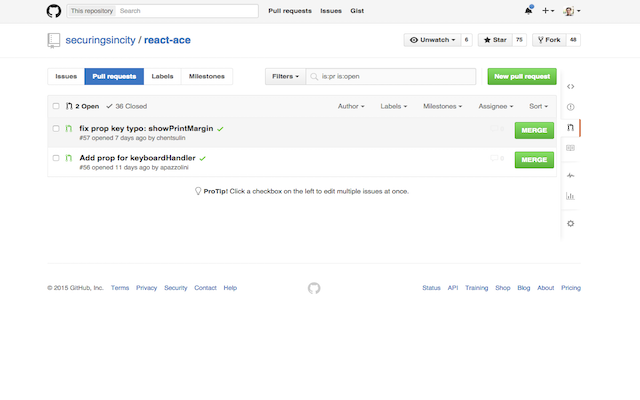Image resolution: width=640 pixels, height=400 pixels.
Task: Switch to the Issues tab
Action: (x=66, y=76)
